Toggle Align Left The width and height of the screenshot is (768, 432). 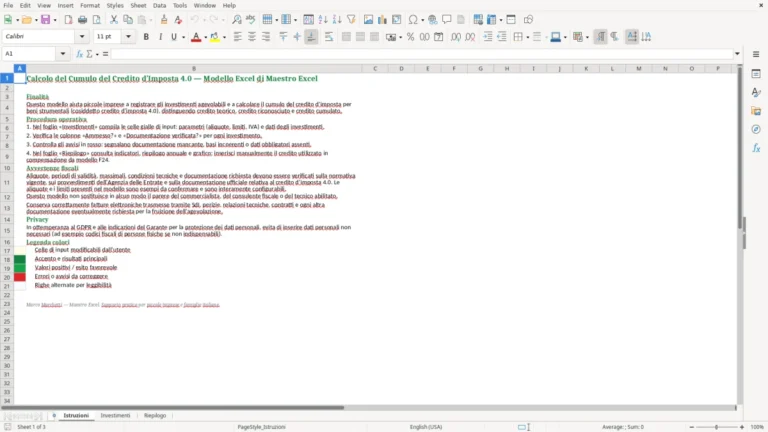[238, 37]
